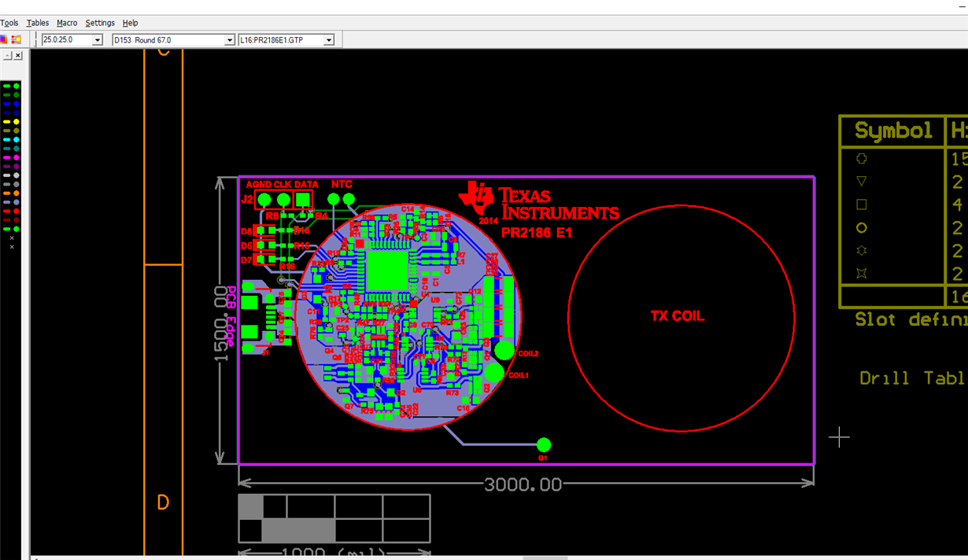The height and width of the screenshot is (560, 968).
Task: Click the PR2186 E1 board name text
Action: pos(537,233)
